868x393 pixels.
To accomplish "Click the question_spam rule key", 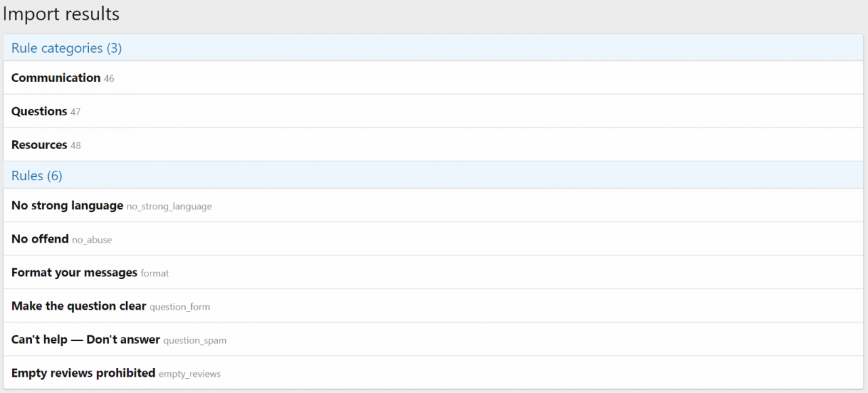I will 195,340.
